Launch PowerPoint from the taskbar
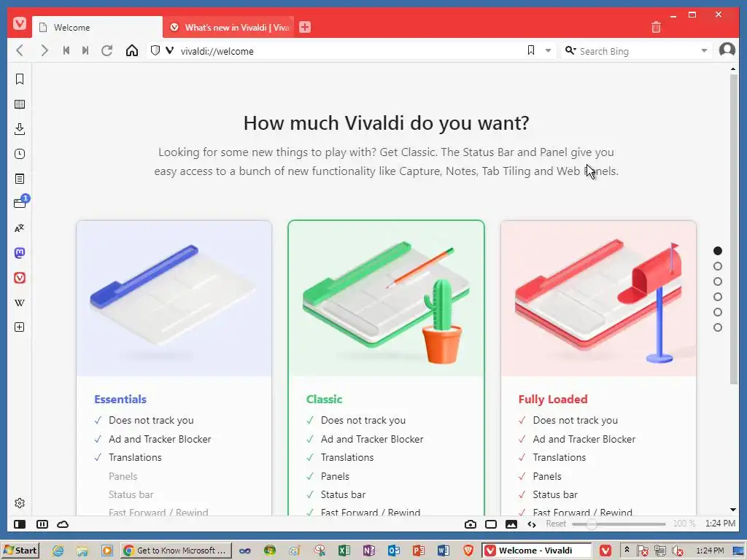This screenshot has width=747, height=560. point(418,551)
